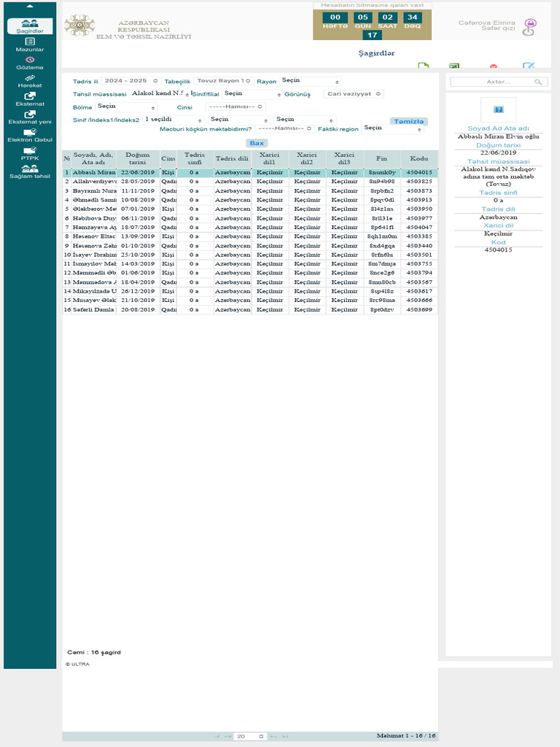This screenshot has height=747, width=560.
Task: Open the Eksternat sidebar section
Action: [x=29, y=99]
